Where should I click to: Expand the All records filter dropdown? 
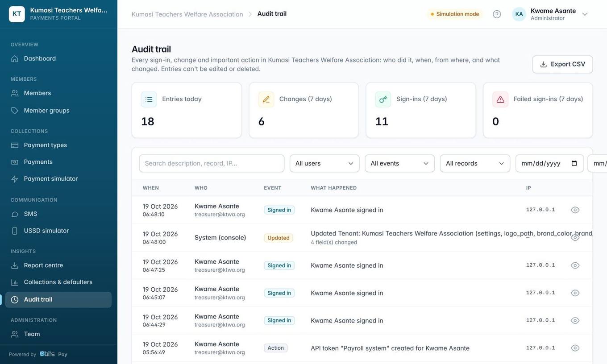point(475,163)
